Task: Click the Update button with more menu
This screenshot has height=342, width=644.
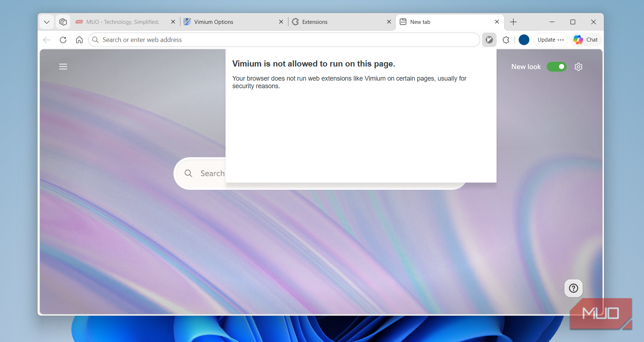Action: click(550, 40)
